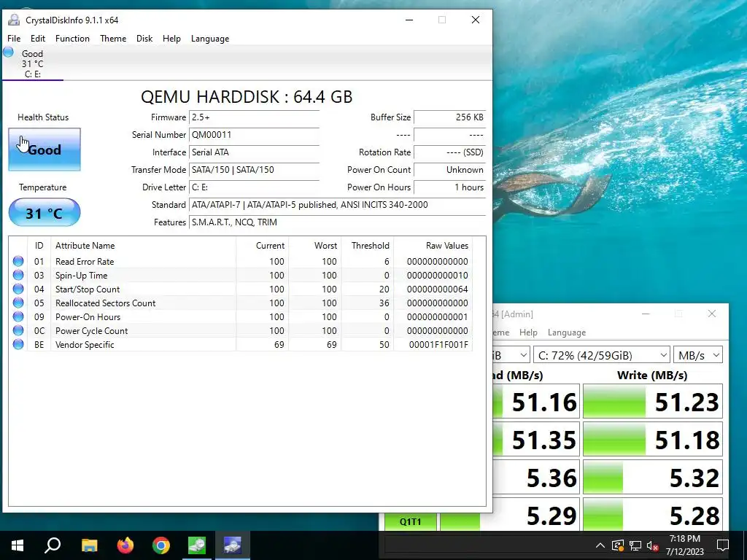Viewport: 747px width, 560px height.
Task: Open the CrystalDiskInfo Help menu
Action: pos(171,39)
